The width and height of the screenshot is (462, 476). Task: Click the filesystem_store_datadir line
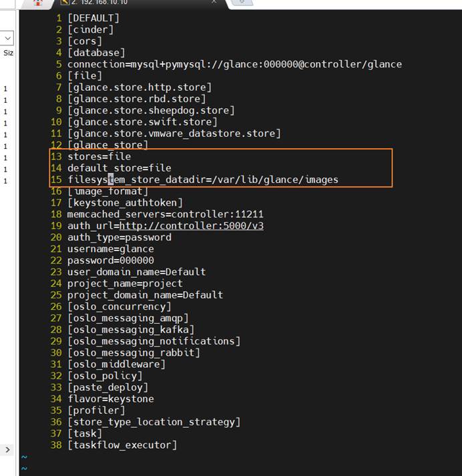203,180
